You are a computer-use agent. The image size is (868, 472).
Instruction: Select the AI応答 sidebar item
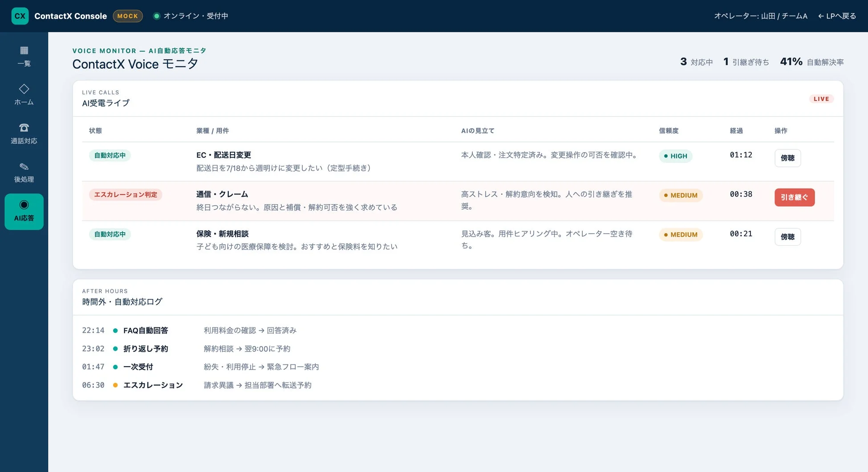pyautogui.click(x=24, y=211)
